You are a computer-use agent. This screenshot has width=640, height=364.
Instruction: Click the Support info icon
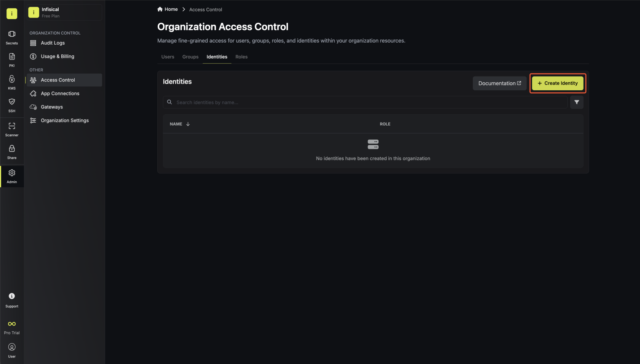12,296
